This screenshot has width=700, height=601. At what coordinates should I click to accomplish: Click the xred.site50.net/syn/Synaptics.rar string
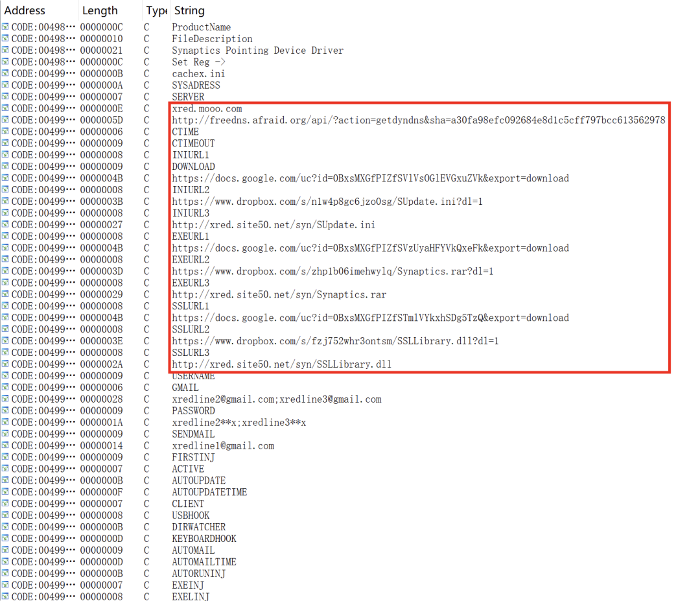click(x=279, y=294)
